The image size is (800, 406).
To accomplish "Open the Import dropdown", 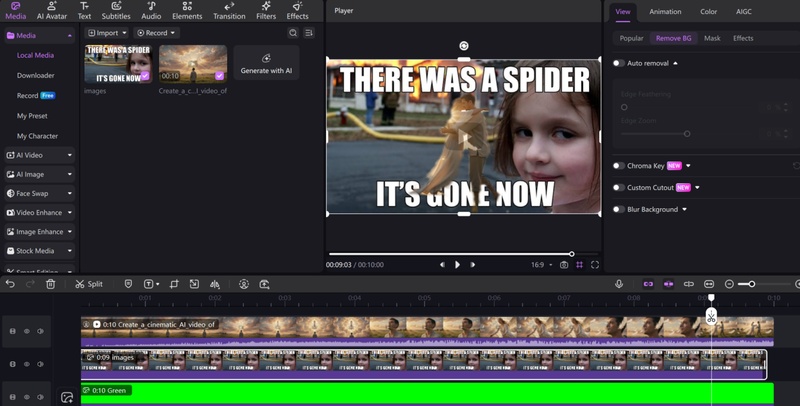I will tap(106, 33).
